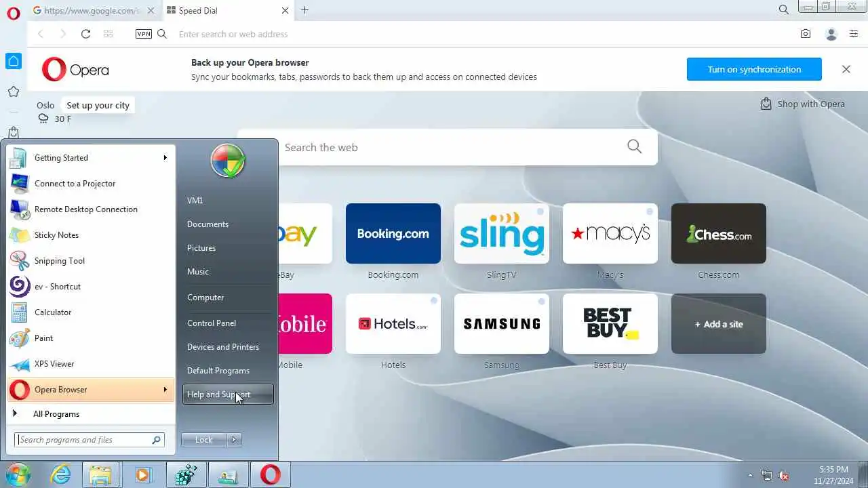This screenshot has width=868, height=488.
Task: Click the user account picture
Action: tap(228, 161)
